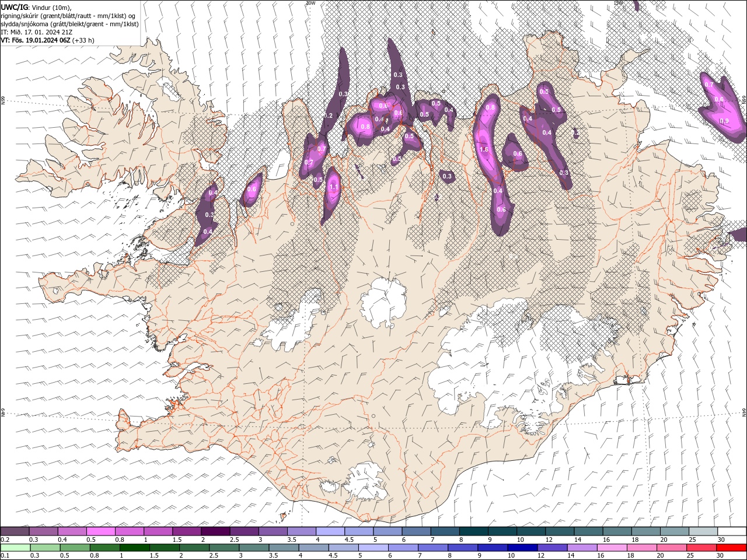Click the deep blue 10 rain legend swatch
The height and width of the screenshot is (560, 747).
(x=522, y=548)
